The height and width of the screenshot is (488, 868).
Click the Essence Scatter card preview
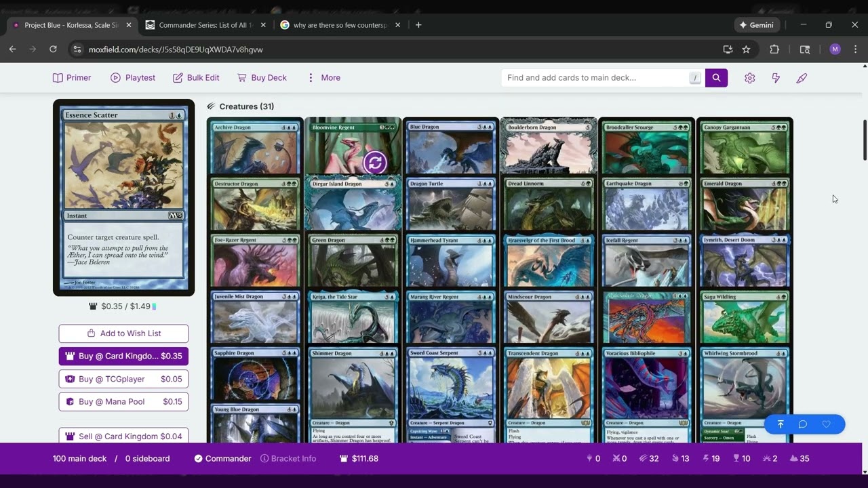124,198
